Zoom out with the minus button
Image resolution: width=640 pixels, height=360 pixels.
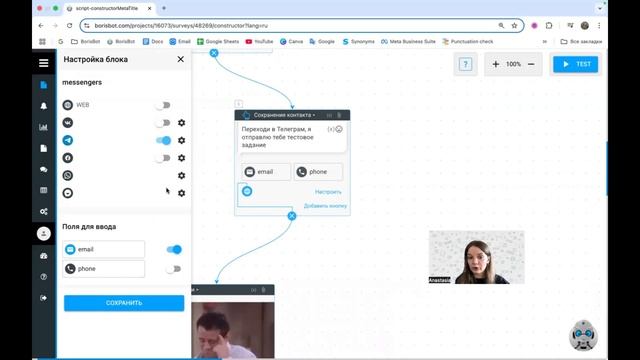click(531, 64)
